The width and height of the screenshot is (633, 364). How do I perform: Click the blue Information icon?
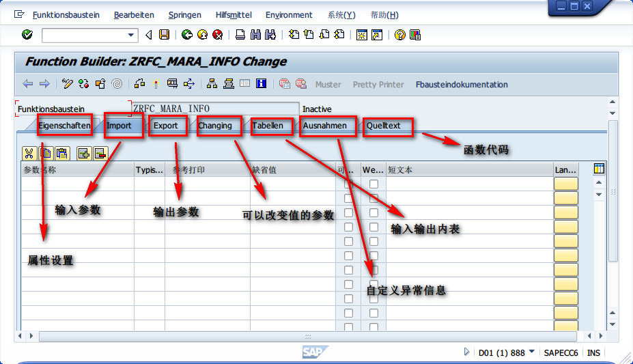point(262,84)
